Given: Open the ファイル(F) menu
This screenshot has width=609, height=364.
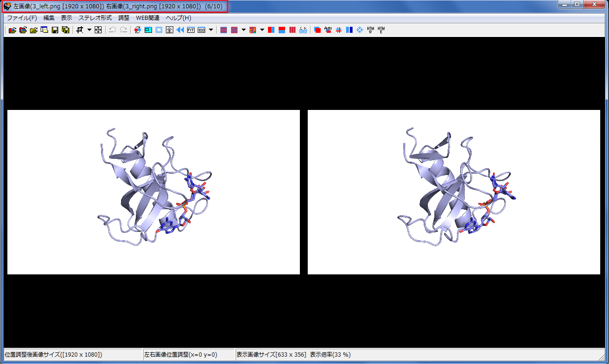Looking at the screenshot, I should pos(22,18).
